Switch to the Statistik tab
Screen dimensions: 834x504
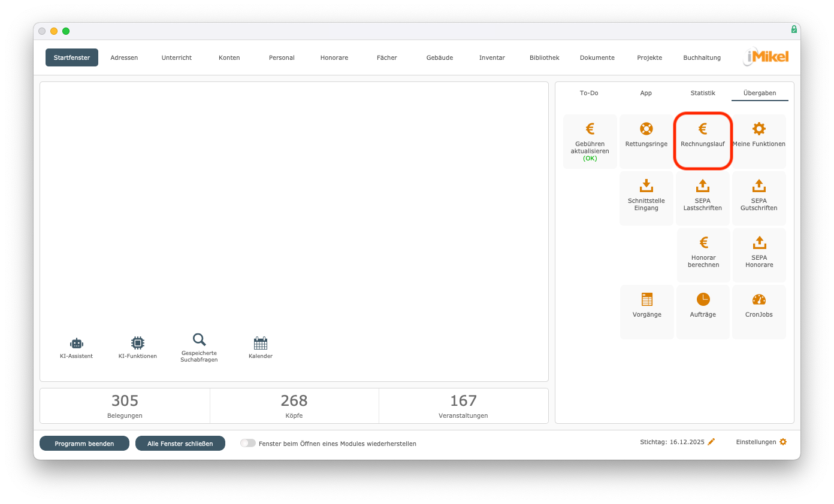(x=703, y=93)
